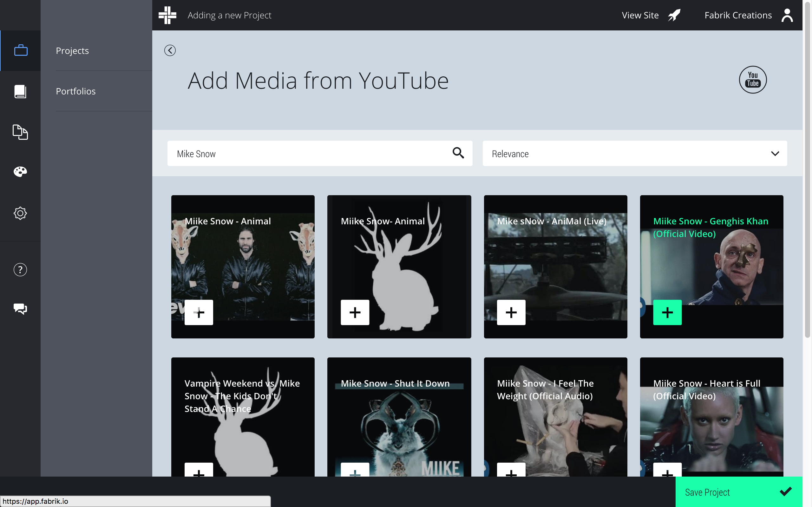Screen dimensions: 812x507
Task: Add Genghis Khan video with green plus
Action: point(667,312)
